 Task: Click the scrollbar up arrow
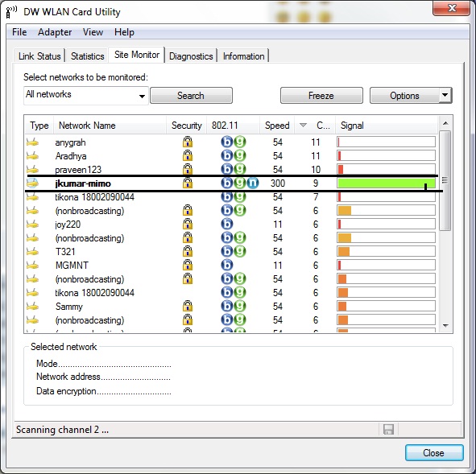click(445, 123)
